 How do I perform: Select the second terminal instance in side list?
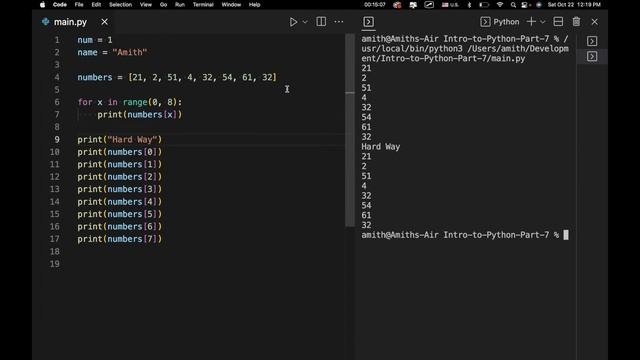(592, 56)
